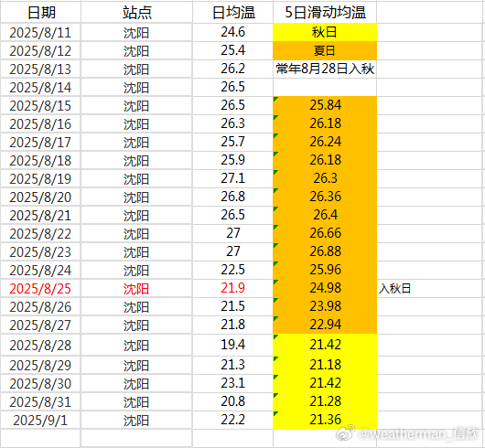The width and height of the screenshot is (485, 448).
Task: Click the @weatherman watermark text
Action: click(x=418, y=433)
